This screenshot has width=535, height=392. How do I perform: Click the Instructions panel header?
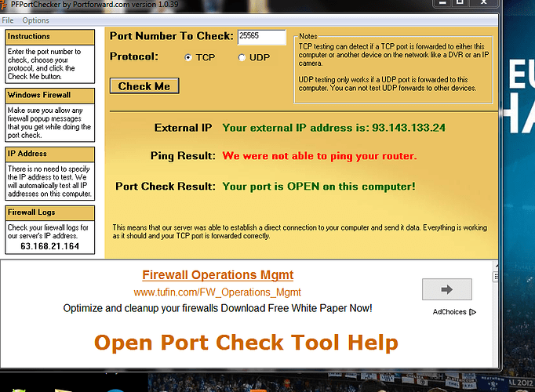pos(50,37)
